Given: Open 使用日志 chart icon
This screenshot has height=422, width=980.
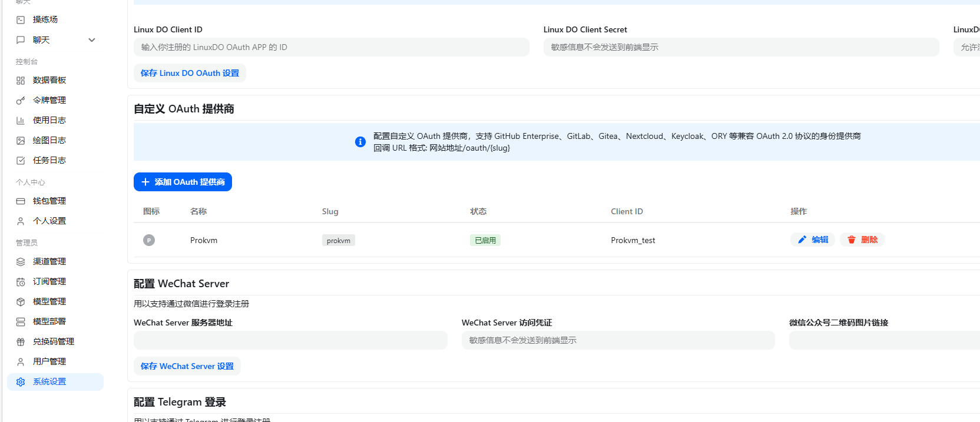Looking at the screenshot, I should tap(21, 121).
